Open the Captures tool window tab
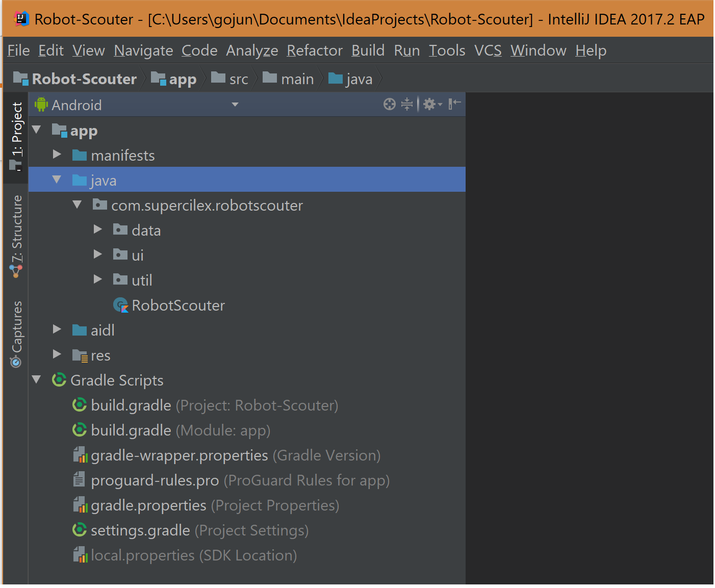The height and width of the screenshot is (588, 715). (16, 334)
